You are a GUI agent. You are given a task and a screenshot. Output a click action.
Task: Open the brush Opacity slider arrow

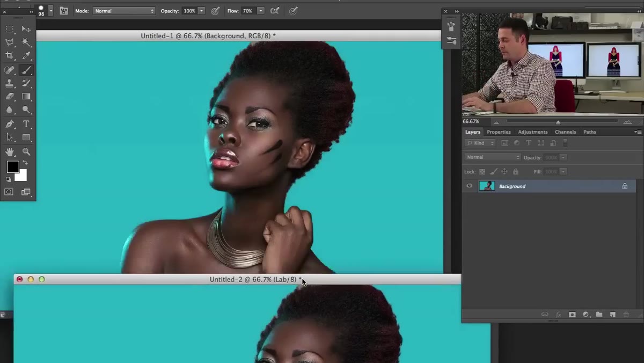click(201, 11)
